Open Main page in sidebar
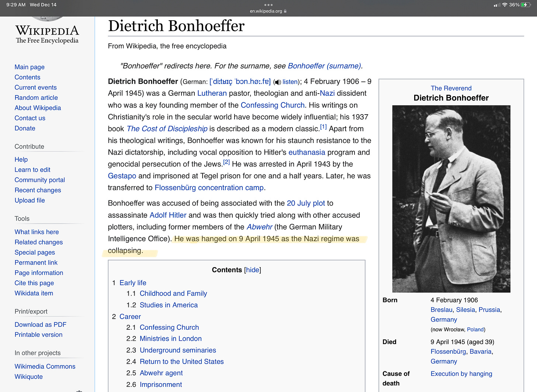Image resolution: width=537 pixels, height=392 pixels. 30,67
